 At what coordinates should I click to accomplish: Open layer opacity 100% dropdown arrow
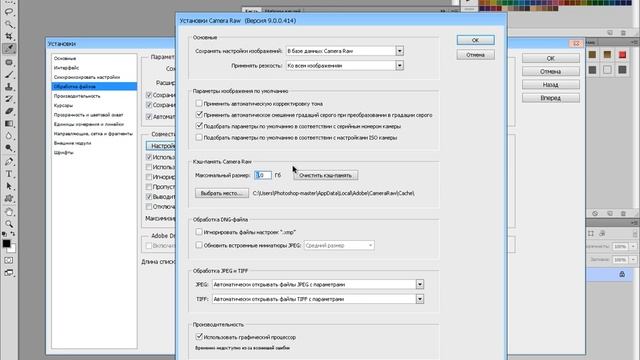point(633,246)
